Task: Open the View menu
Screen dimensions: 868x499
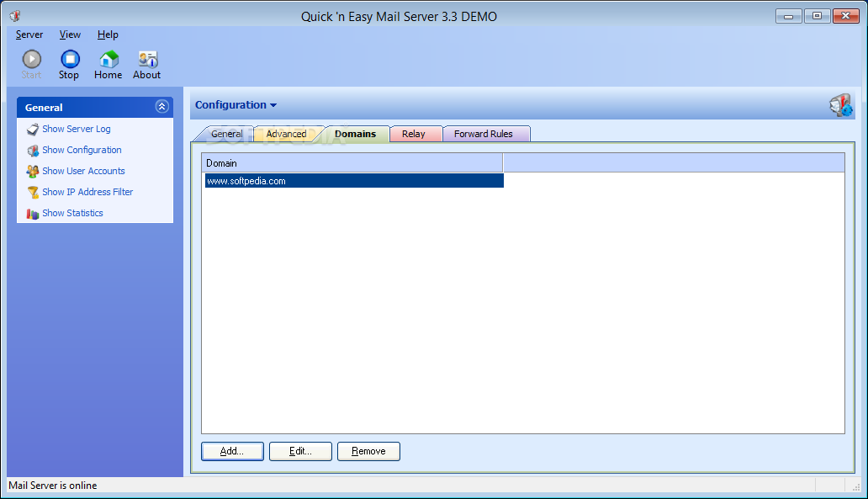Action: [70, 35]
